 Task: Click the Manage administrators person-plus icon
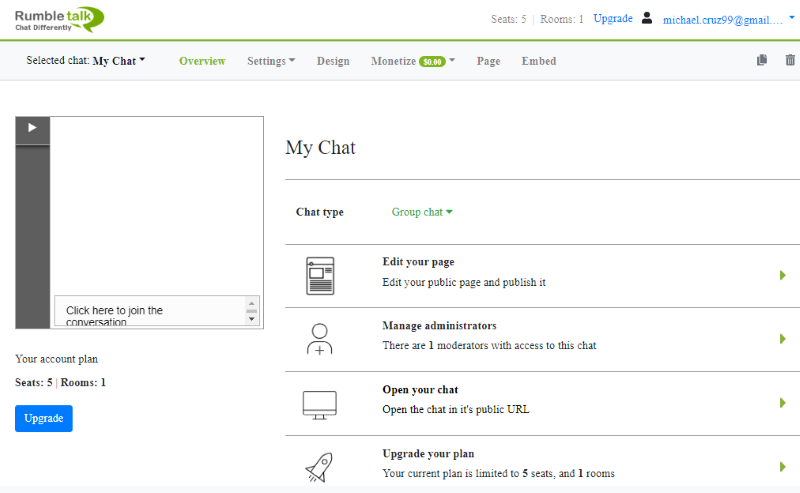(319, 339)
